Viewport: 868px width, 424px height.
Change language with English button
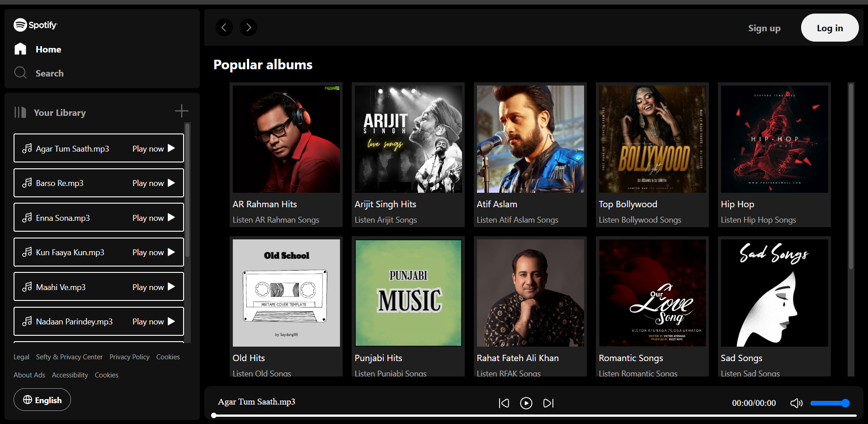42,400
